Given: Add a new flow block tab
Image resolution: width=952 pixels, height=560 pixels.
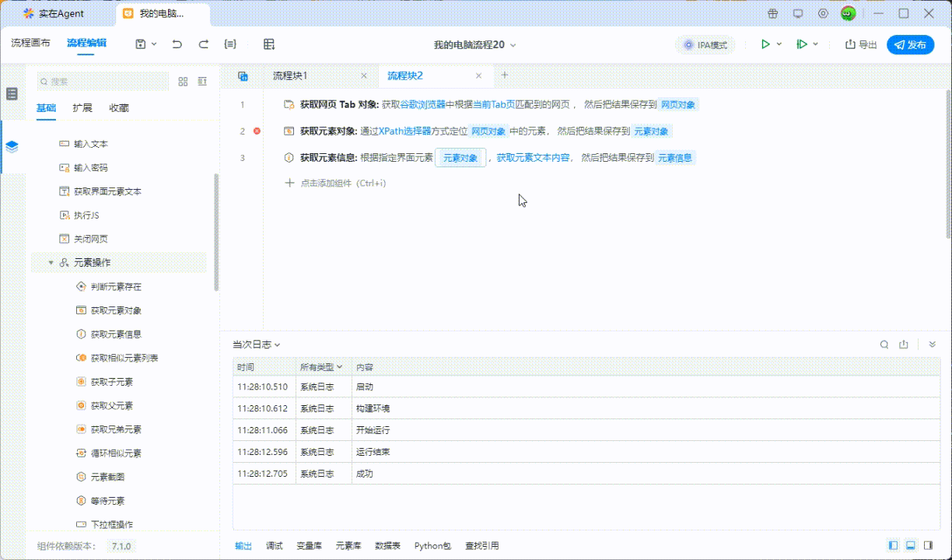Looking at the screenshot, I should click(505, 75).
